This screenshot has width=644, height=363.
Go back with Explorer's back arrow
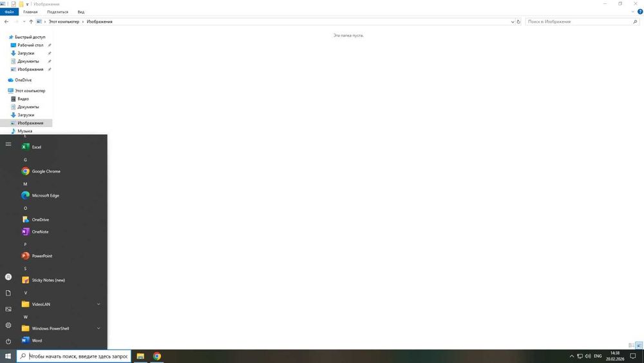(x=6, y=22)
